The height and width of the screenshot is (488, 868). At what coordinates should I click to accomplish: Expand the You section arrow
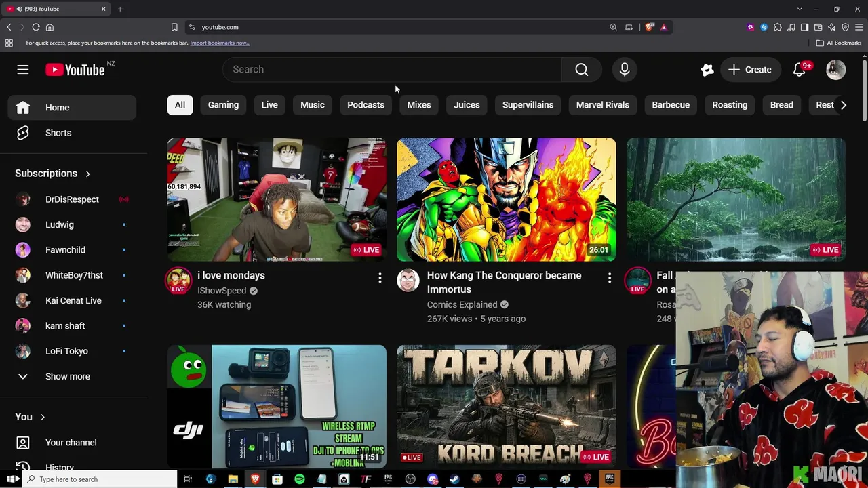point(42,417)
